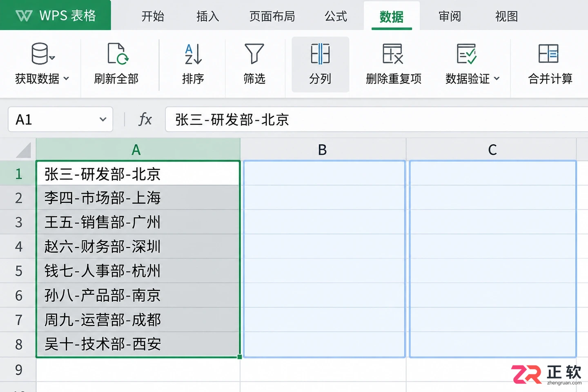Select column C header

pos(491,150)
